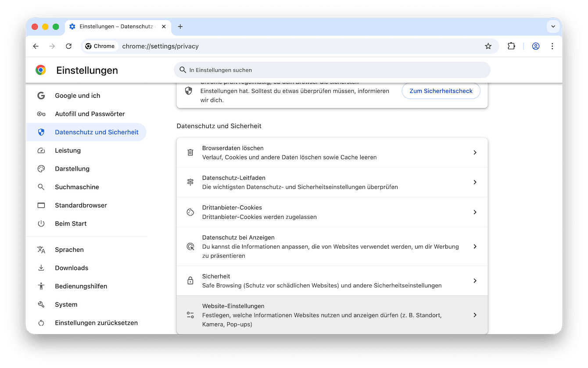Click the cookie icon next to Drittanbieter-Cookies

[x=190, y=212]
